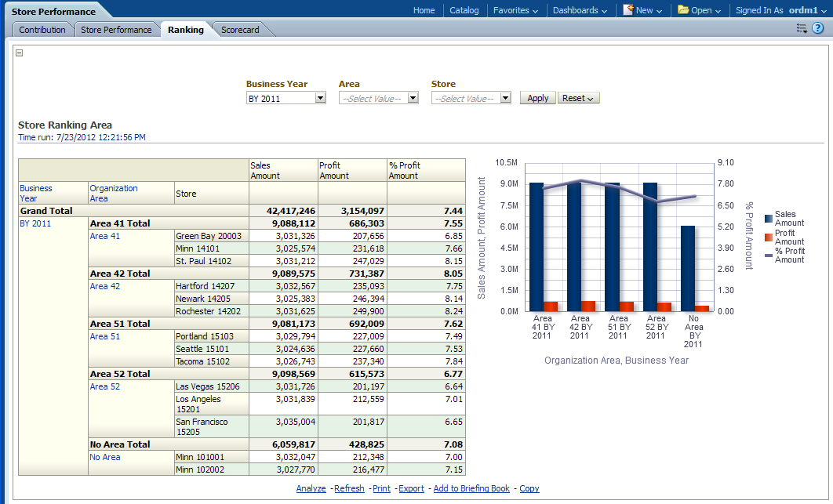Click the No Area link

pyautogui.click(x=104, y=457)
